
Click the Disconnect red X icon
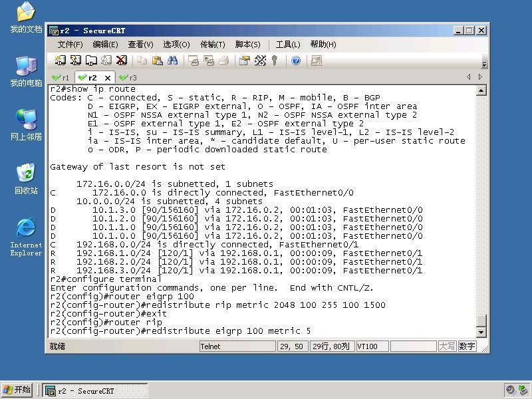tap(122, 61)
